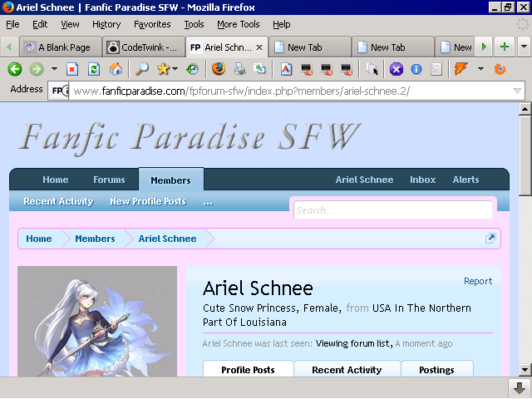Expand the address bar URL dropdown
This screenshot has width=532, height=399.
517,91
